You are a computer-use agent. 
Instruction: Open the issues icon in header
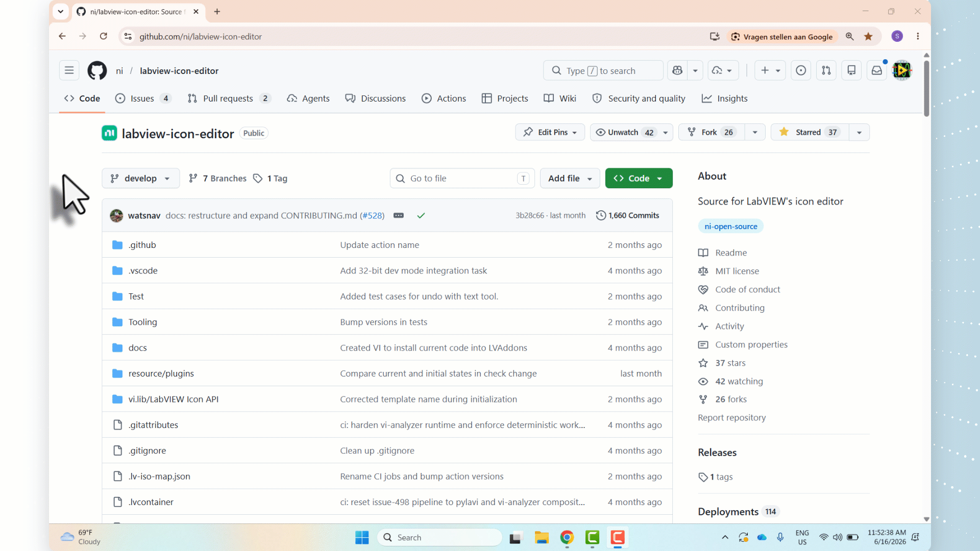coord(801,70)
